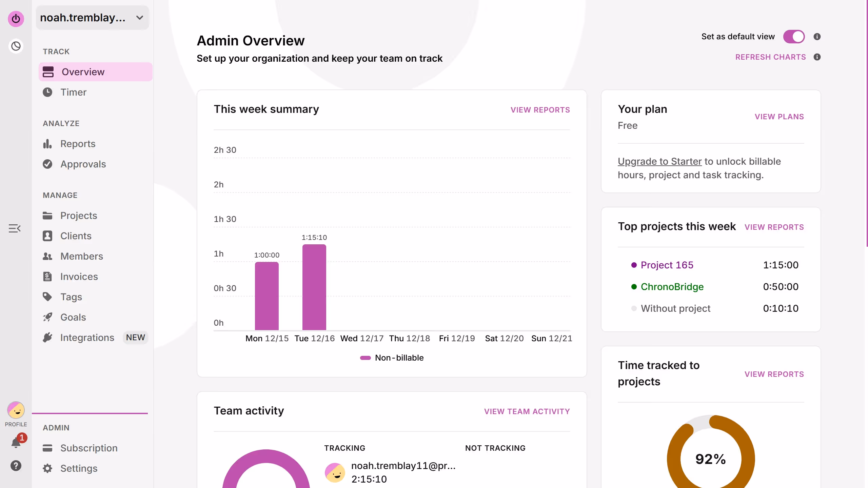Viewport: 868px width, 488px height.
Task: Open the Members page
Action: (x=96, y=256)
